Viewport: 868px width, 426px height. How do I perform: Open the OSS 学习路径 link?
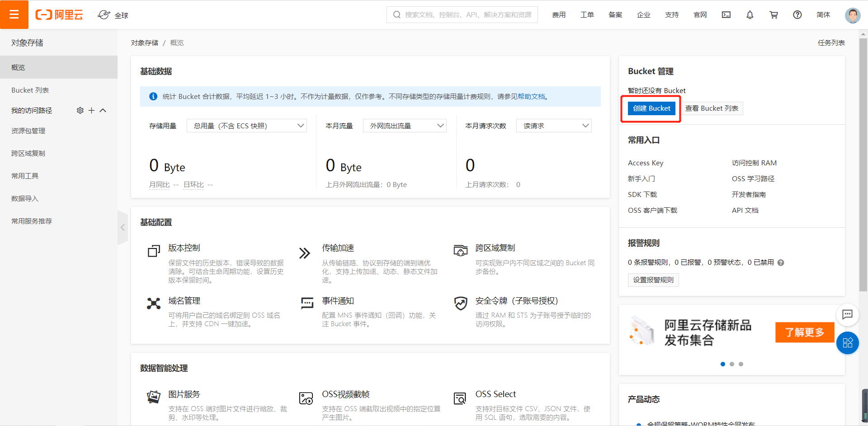pyautogui.click(x=753, y=179)
